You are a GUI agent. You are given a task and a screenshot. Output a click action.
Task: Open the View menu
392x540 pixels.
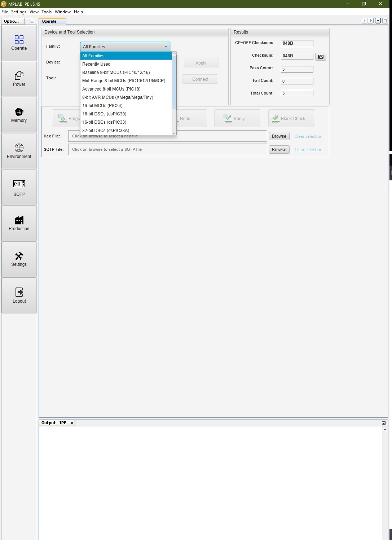pos(34,12)
